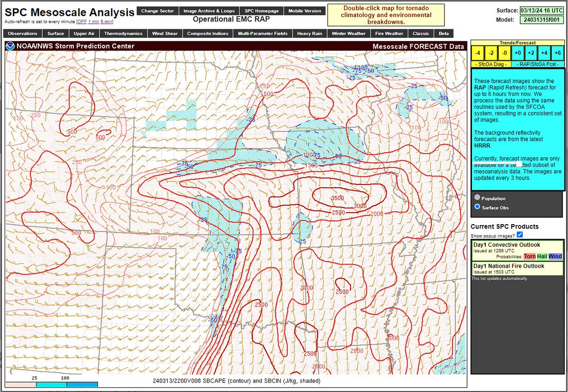The image size is (568, 392).
Task: Click the Model field 24031315f001
Action: tap(541, 20)
